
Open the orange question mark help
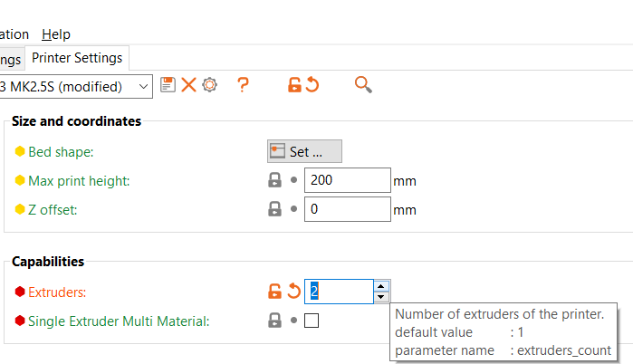(x=243, y=85)
